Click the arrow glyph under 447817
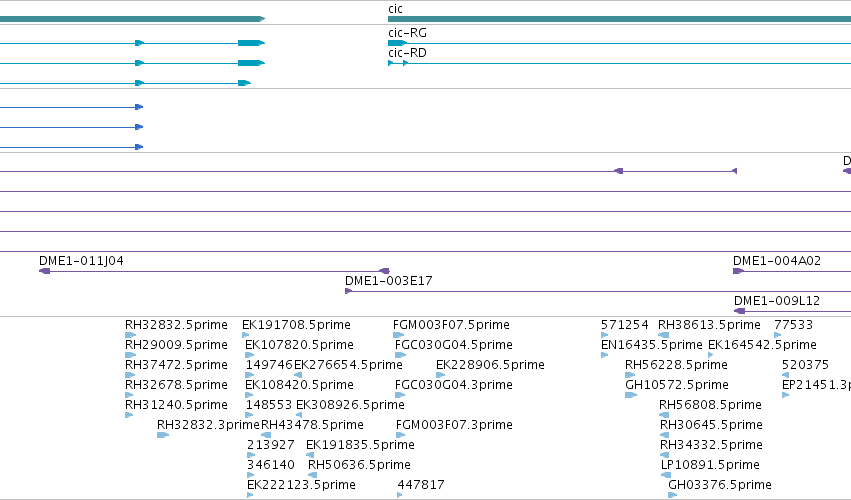Screen dimensions: 851x500 point(400,495)
